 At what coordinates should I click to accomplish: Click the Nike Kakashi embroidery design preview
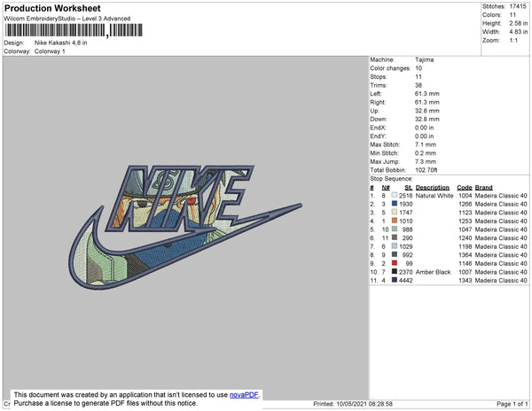(185, 227)
